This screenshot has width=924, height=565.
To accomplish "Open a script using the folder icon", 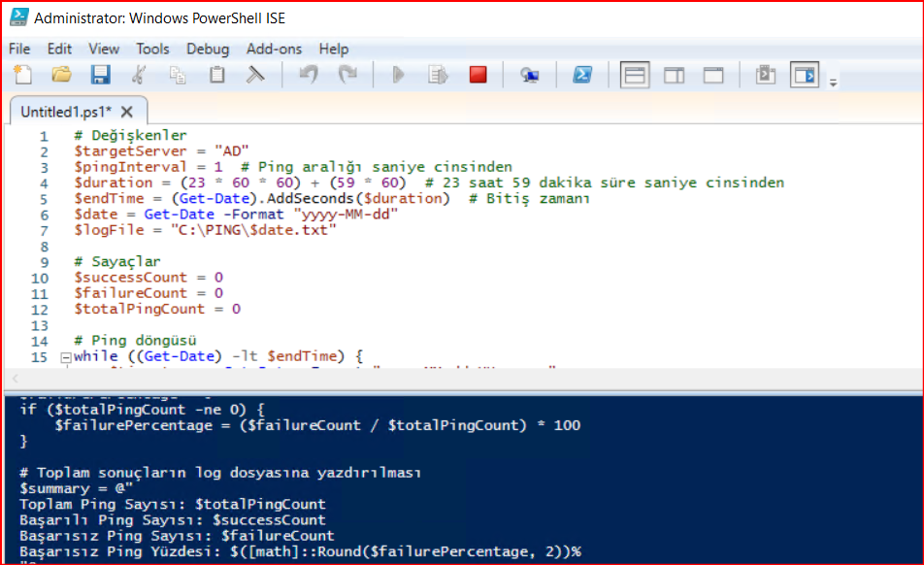I will 61,75.
